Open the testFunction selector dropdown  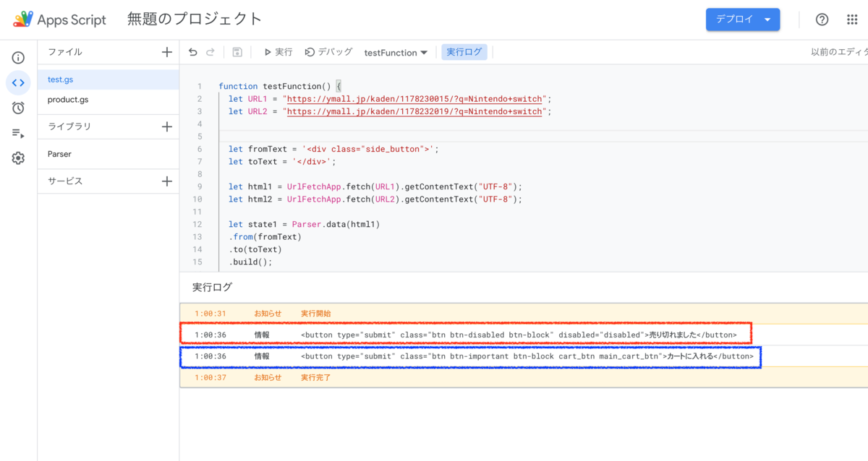[396, 52]
